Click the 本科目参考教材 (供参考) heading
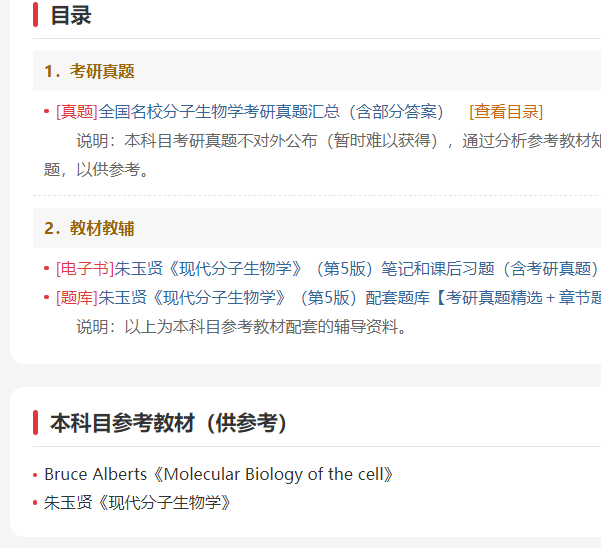Viewport: 601px width, 548px height. click(x=168, y=423)
